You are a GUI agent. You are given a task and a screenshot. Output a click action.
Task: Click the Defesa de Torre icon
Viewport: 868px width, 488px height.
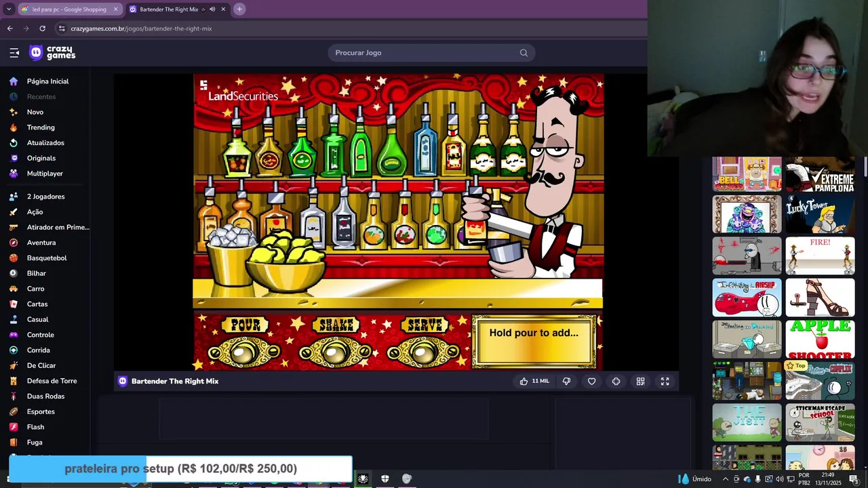[14, 381]
